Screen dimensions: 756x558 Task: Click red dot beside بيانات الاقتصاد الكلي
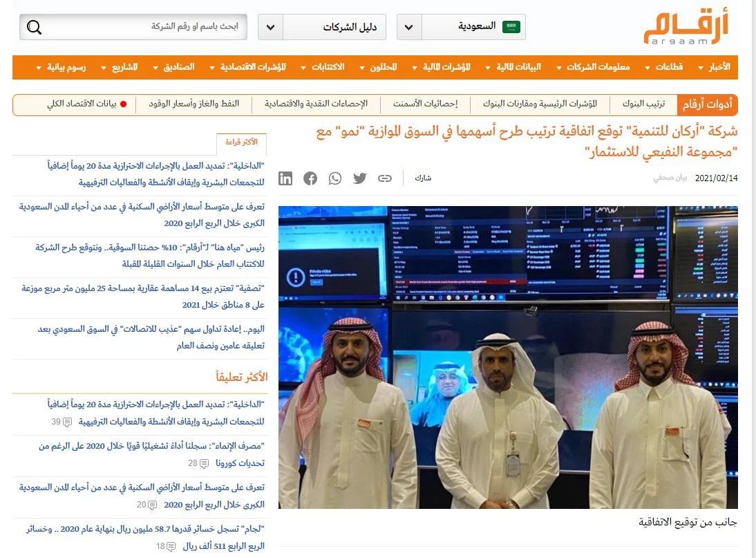click(x=124, y=104)
